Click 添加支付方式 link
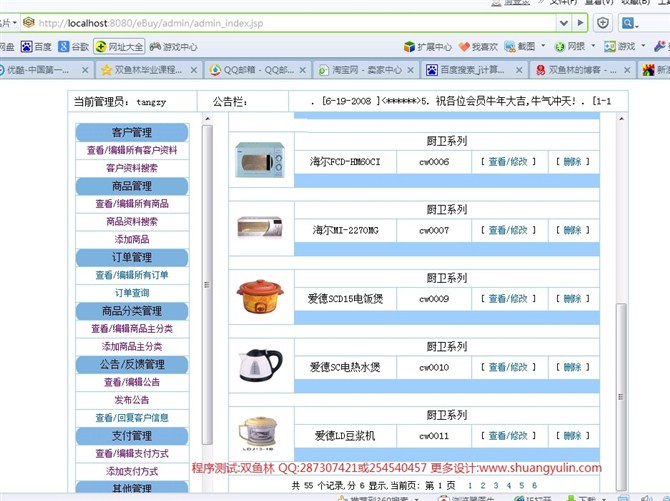Image resolution: width=670 pixels, height=501 pixels. [x=132, y=471]
